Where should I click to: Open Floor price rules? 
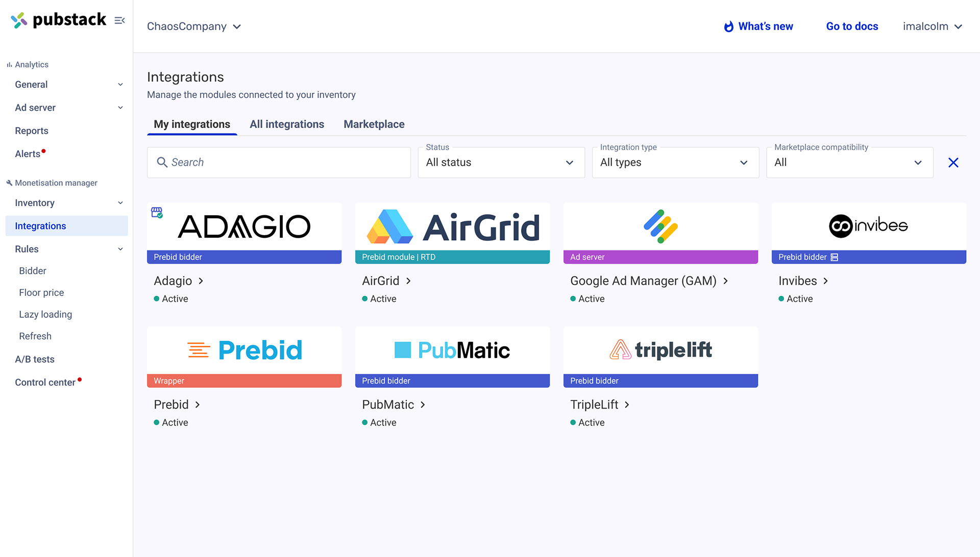(x=41, y=293)
